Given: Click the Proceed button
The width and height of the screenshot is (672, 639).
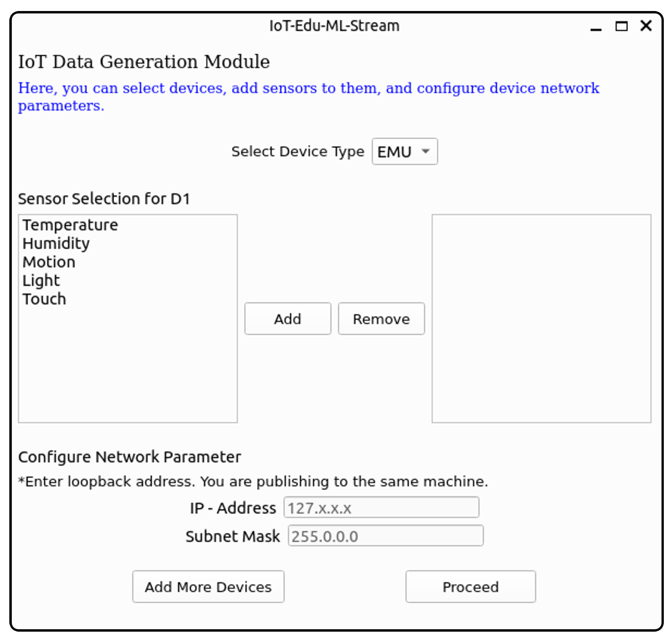Looking at the screenshot, I should click(470, 587).
